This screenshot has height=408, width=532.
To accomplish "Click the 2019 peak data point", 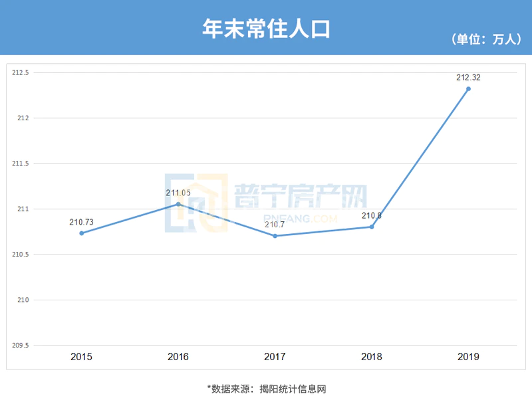I will (x=468, y=88).
